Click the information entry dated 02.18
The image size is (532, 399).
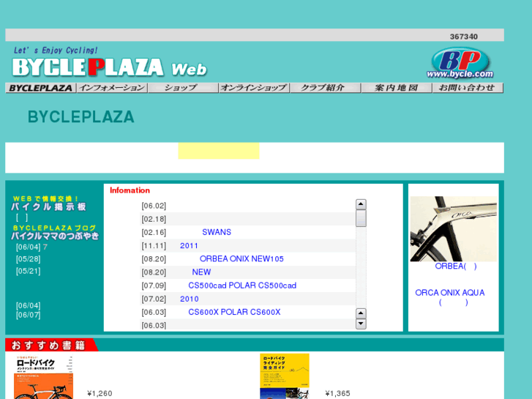click(x=154, y=219)
